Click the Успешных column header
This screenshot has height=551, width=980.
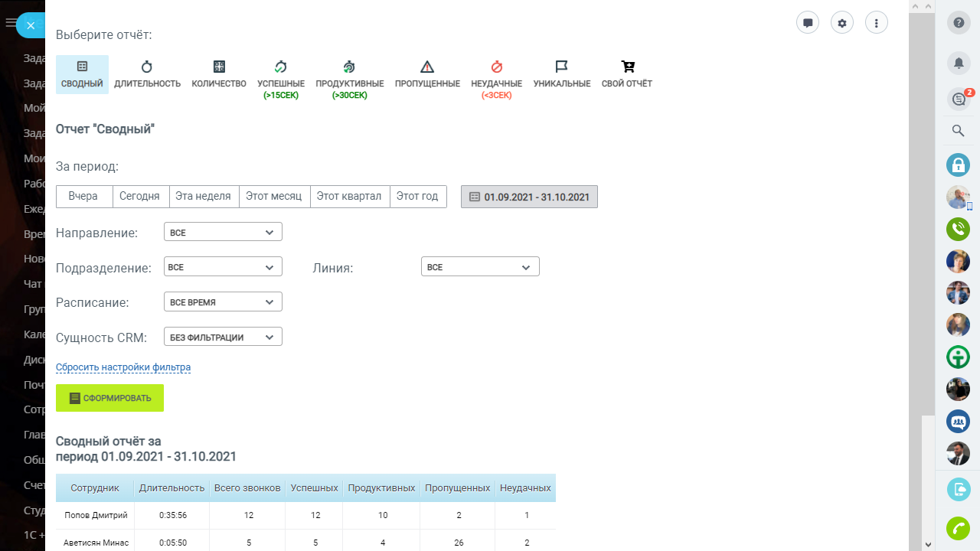tap(314, 487)
